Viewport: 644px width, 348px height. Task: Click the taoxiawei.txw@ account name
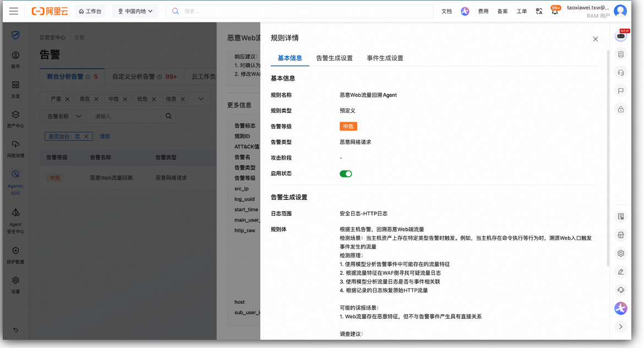click(x=588, y=7)
